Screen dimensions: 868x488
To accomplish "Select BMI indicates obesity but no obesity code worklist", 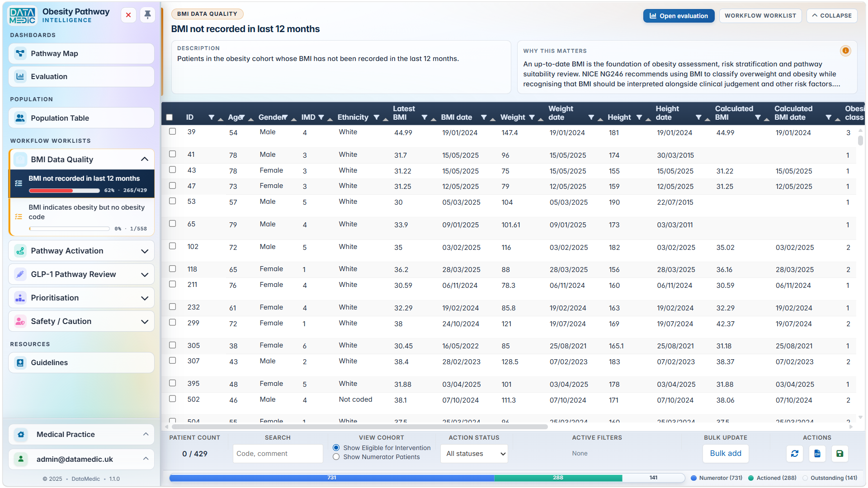I will [x=82, y=217].
